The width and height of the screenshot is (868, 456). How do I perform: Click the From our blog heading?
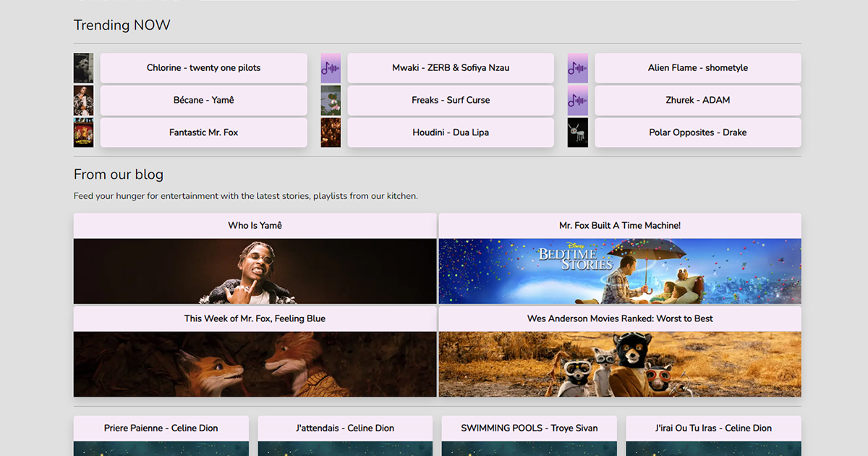119,174
